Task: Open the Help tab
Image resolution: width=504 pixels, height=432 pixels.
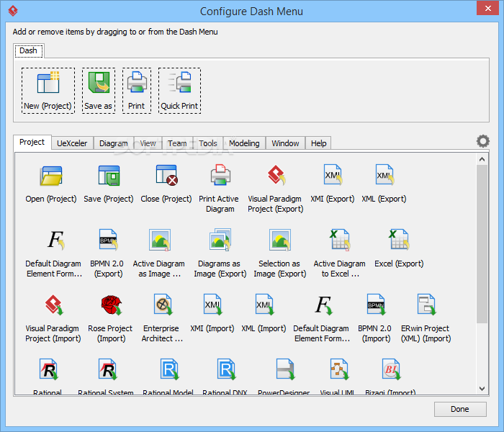Action: (x=318, y=143)
